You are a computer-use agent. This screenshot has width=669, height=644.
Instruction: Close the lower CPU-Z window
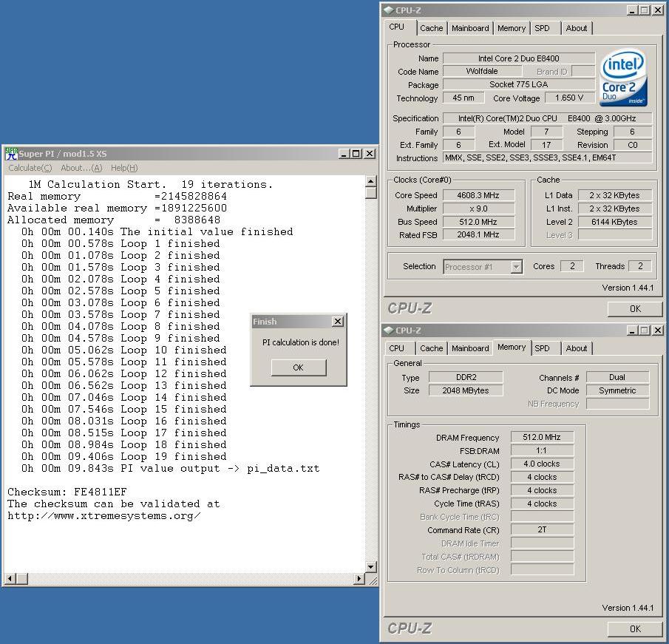657,331
